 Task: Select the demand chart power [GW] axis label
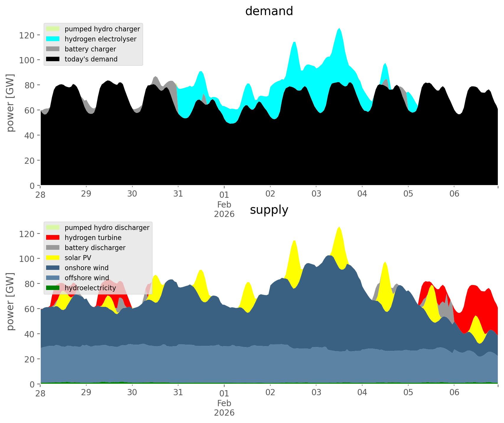pos(10,103)
